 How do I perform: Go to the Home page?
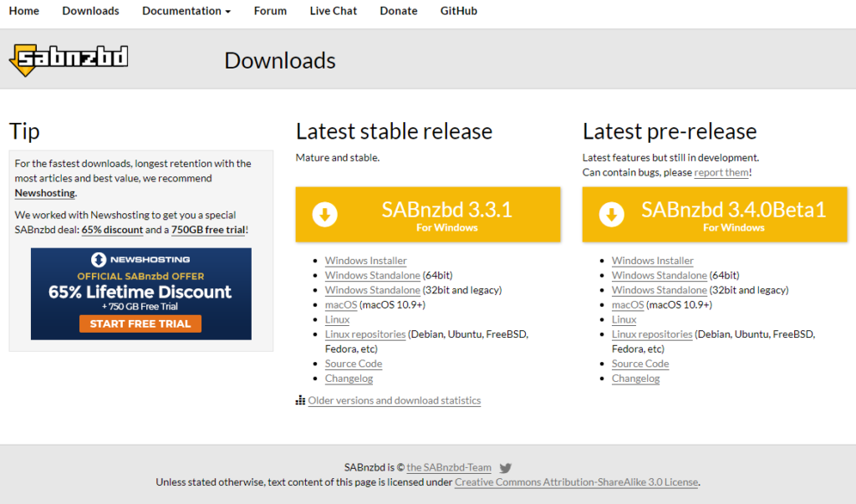(24, 11)
